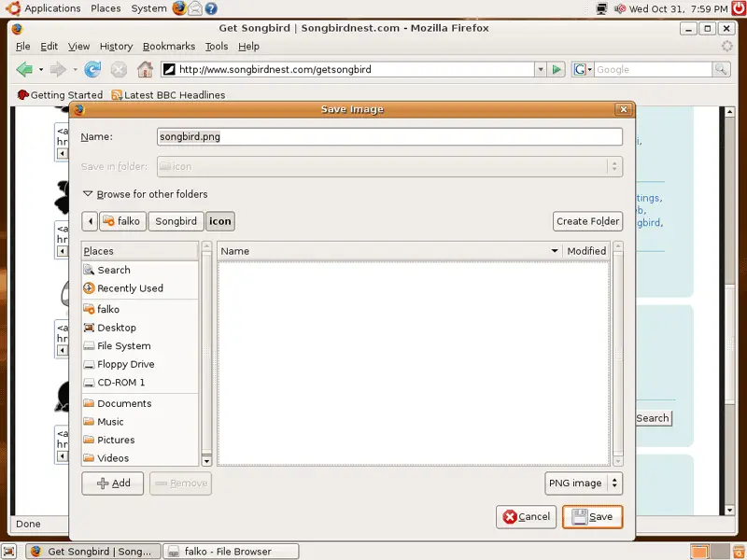Viewport: 747px width, 560px height.
Task: Open the URL history dropdown arrow
Action: (541, 69)
